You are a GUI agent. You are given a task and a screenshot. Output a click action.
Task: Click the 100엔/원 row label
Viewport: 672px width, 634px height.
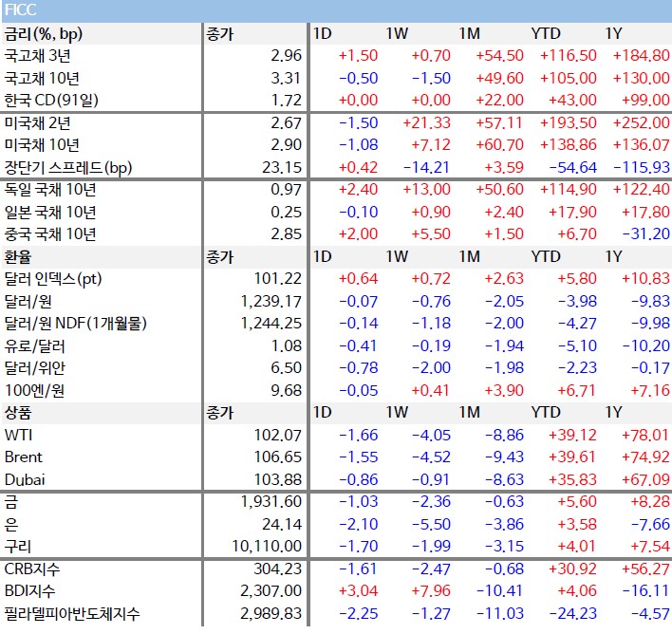click(x=34, y=390)
